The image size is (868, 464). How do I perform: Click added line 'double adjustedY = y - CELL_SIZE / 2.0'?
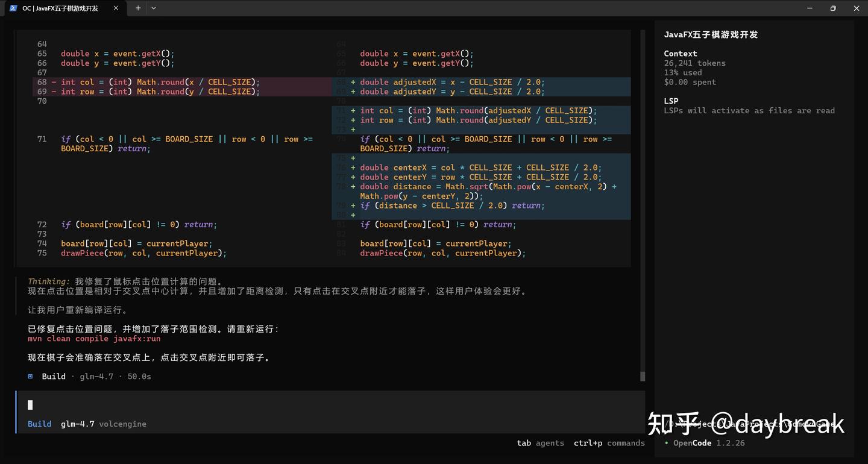point(452,92)
